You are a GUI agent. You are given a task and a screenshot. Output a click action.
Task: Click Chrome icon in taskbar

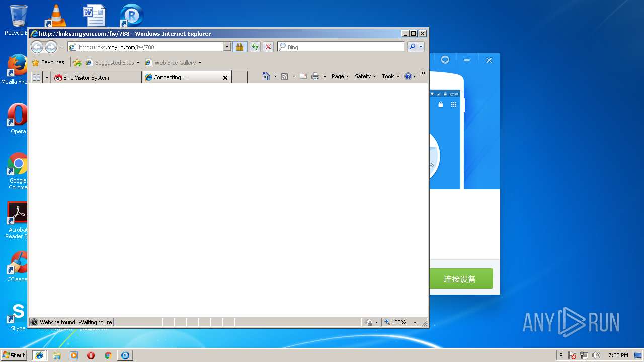108,355
